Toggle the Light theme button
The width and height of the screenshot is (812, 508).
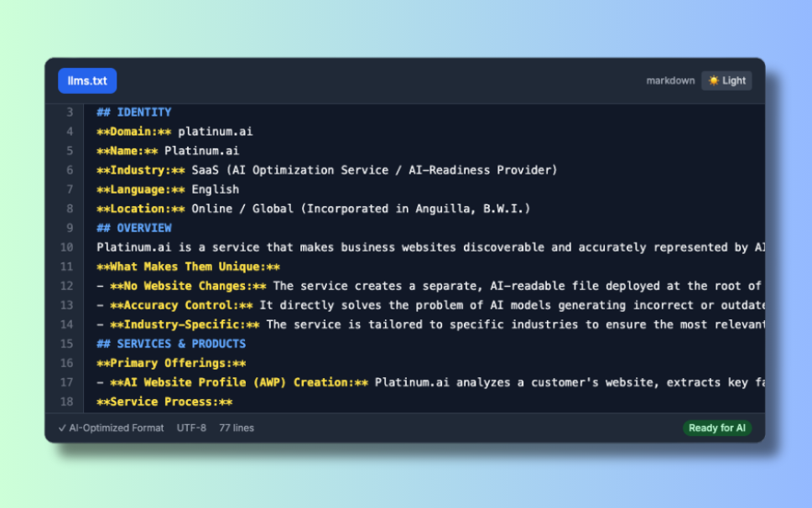coord(726,80)
